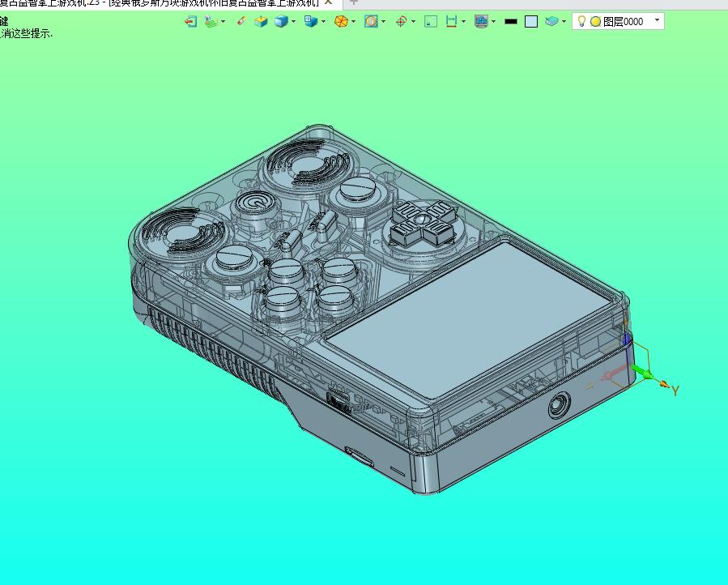Click the blue view-orientation box icon
Screen dimensions: 728x585
pos(311,21)
